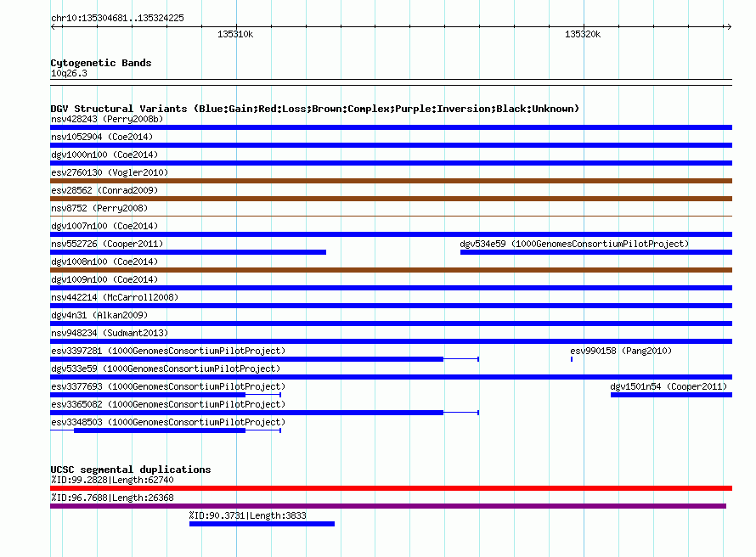
Task: Select variant esv28562 (Conrad2009) label
Action: point(104,190)
